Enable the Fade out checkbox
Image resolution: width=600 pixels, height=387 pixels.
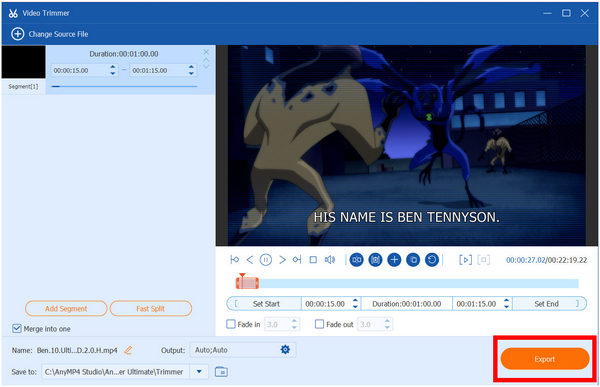[319, 324]
